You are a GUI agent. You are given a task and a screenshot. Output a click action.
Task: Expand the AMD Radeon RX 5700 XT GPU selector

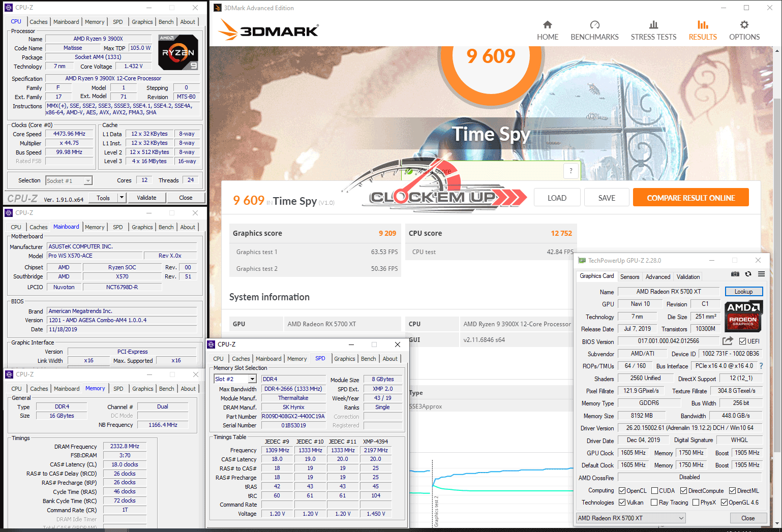click(681, 518)
